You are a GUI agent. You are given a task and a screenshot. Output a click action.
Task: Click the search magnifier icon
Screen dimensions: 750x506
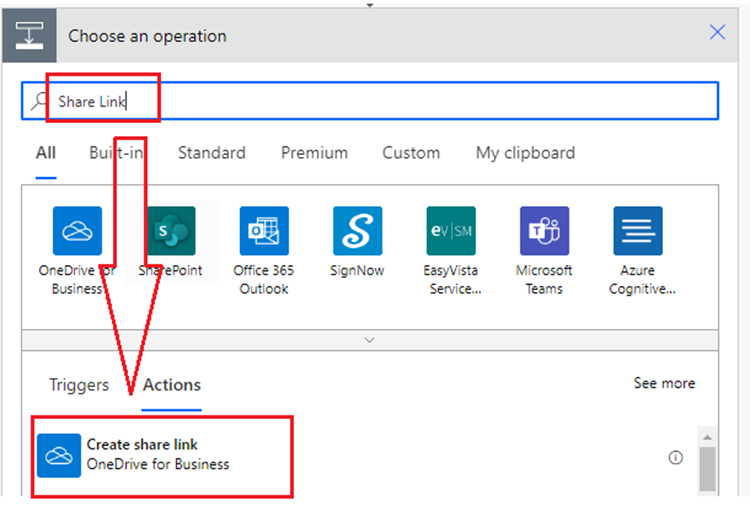coord(39,101)
